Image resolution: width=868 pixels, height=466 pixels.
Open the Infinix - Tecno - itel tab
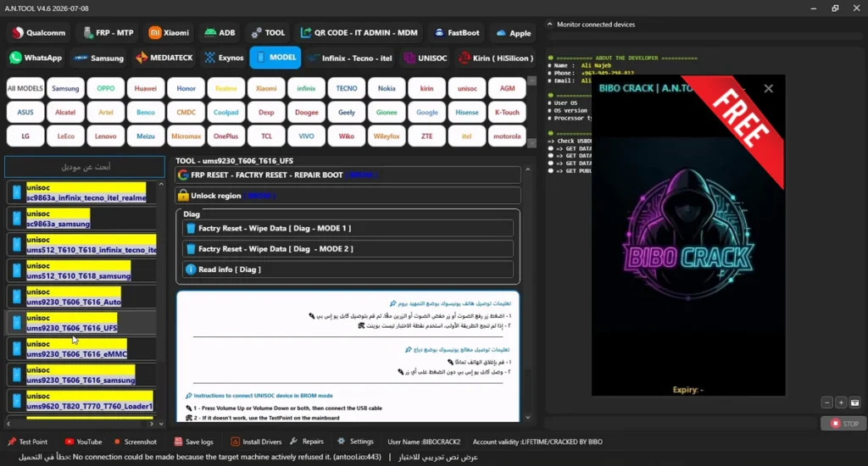[x=350, y=58]
